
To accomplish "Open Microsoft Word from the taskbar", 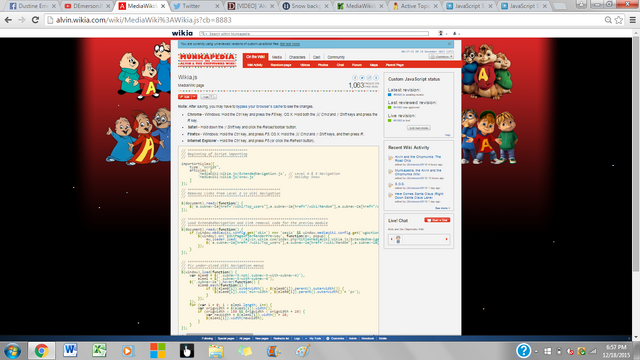I will 70,351.
